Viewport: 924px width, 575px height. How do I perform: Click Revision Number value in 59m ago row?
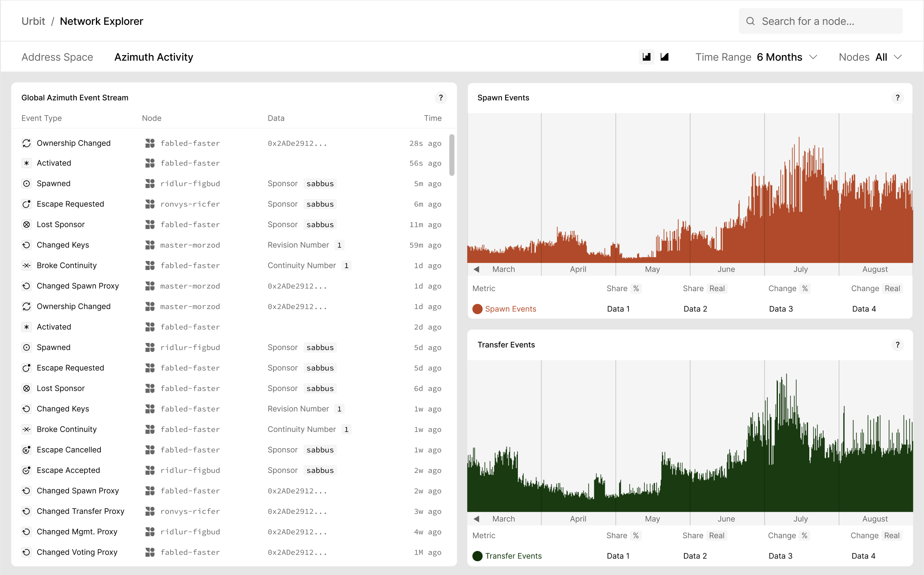pyautogui.click(x=339, y=245)
